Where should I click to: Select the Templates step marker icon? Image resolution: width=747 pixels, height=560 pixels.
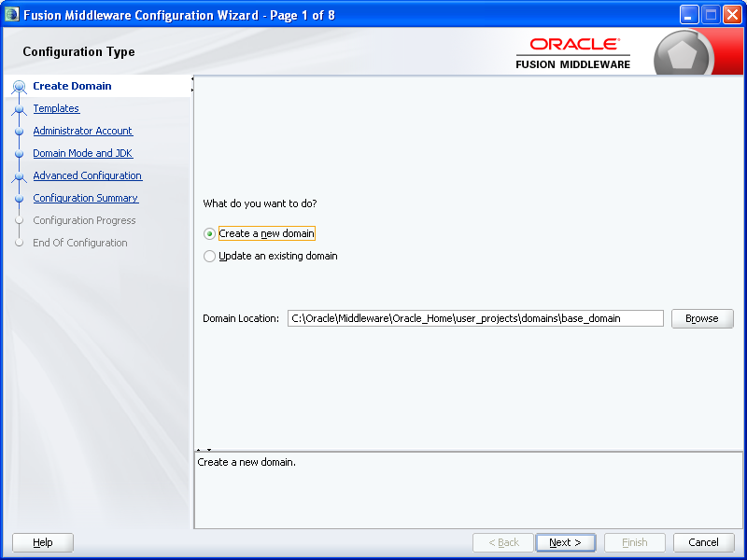(x=20, y=108)
